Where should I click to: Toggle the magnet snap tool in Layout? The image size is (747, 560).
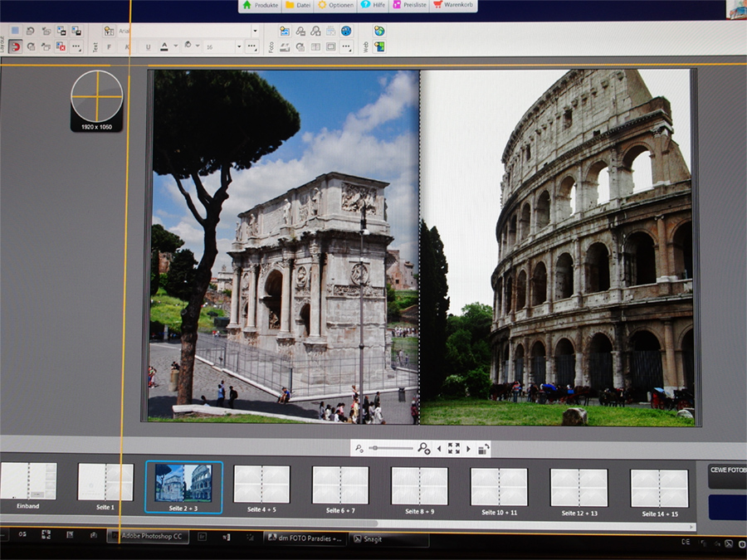click(x=16, y=46)
